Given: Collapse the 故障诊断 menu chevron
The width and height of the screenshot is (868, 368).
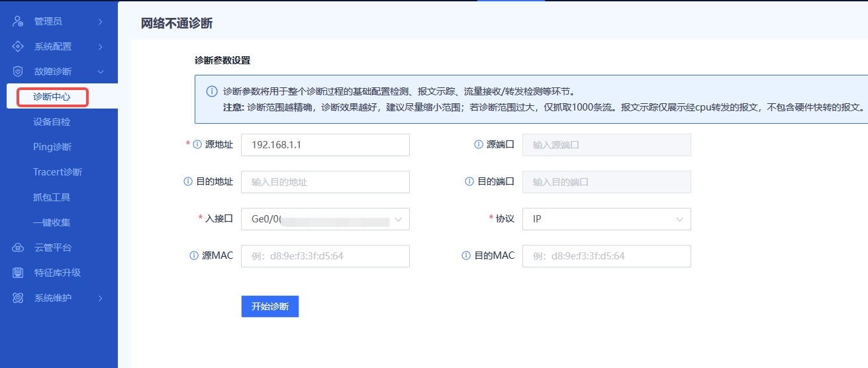Looking at the screenshot, I should pos(101,71).
